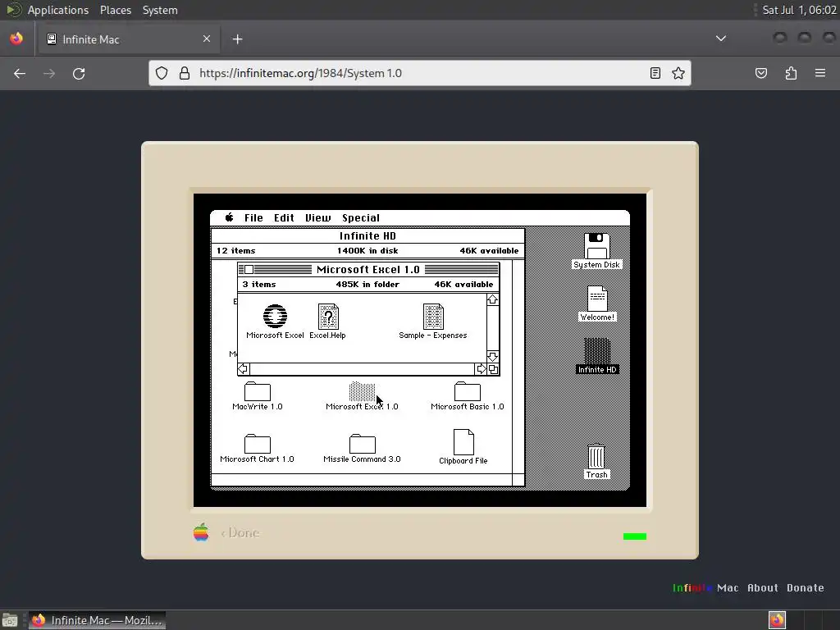Image resolution: width=840 pixels, height=630 pixels.
Task: Open the Infinite Mac link
Action: tap(705, 587)
